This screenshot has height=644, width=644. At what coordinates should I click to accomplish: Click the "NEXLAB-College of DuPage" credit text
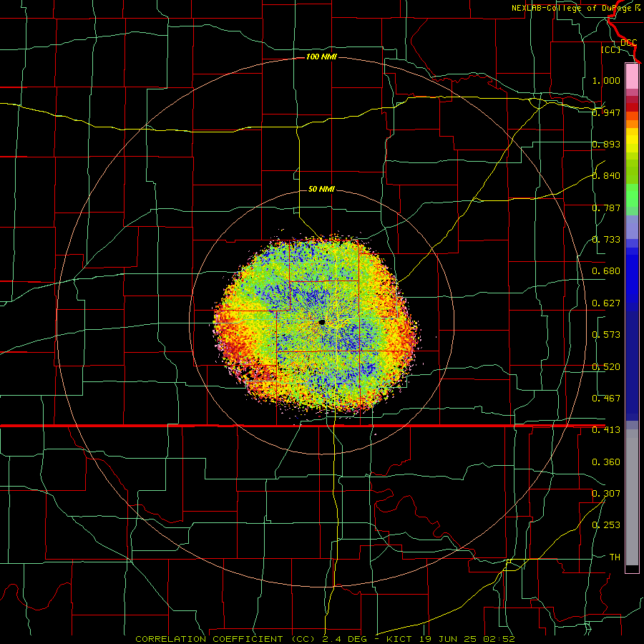click(570, 8)
